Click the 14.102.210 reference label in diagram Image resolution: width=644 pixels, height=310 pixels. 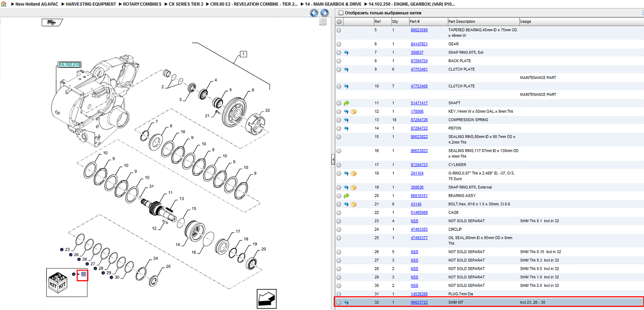[70, 64]
